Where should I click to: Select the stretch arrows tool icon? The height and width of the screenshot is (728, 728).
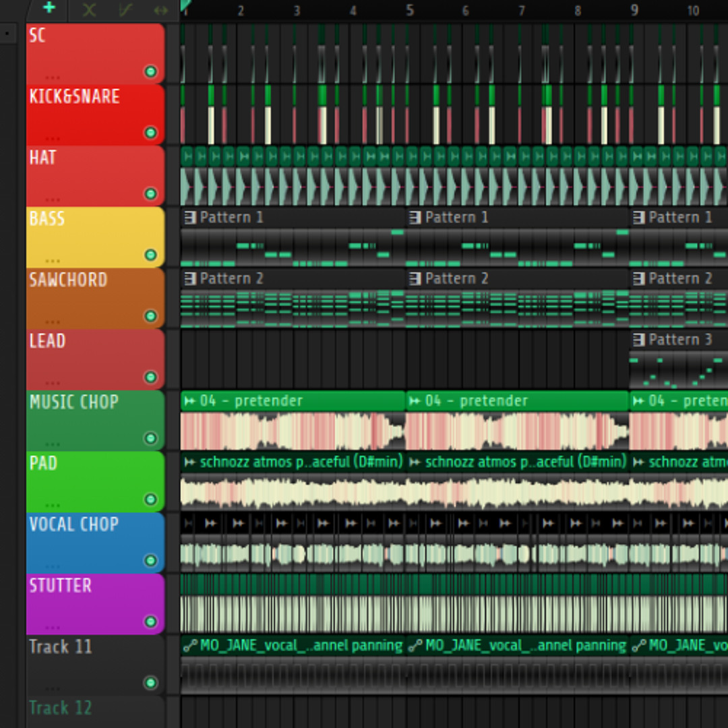(x=160, y=9)
